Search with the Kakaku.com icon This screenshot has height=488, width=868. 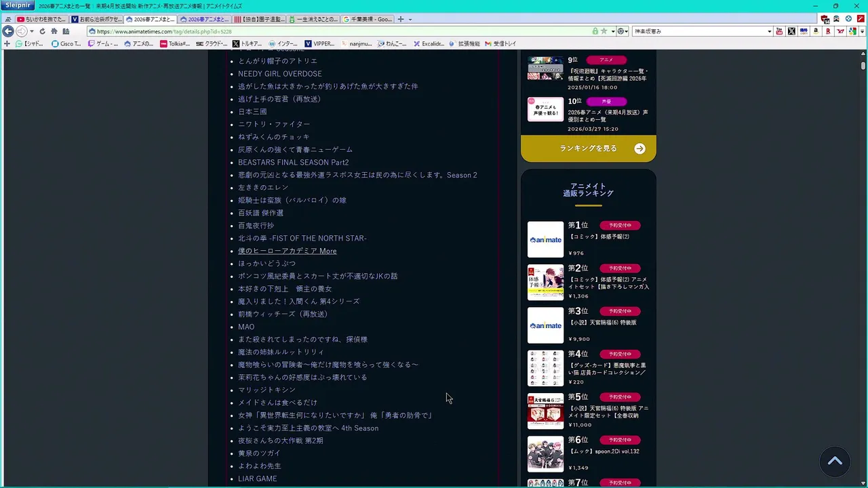tap(804, 31)
